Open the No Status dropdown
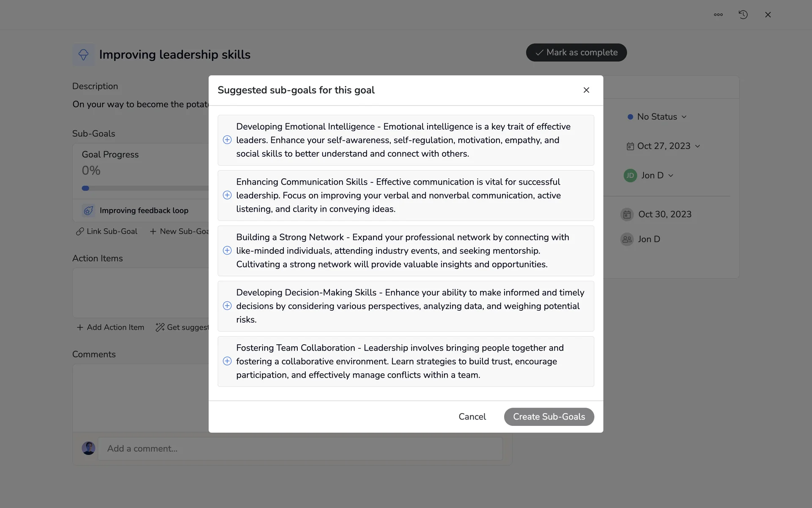The height and width of the screenshot is (508, 812). [657, 117]
